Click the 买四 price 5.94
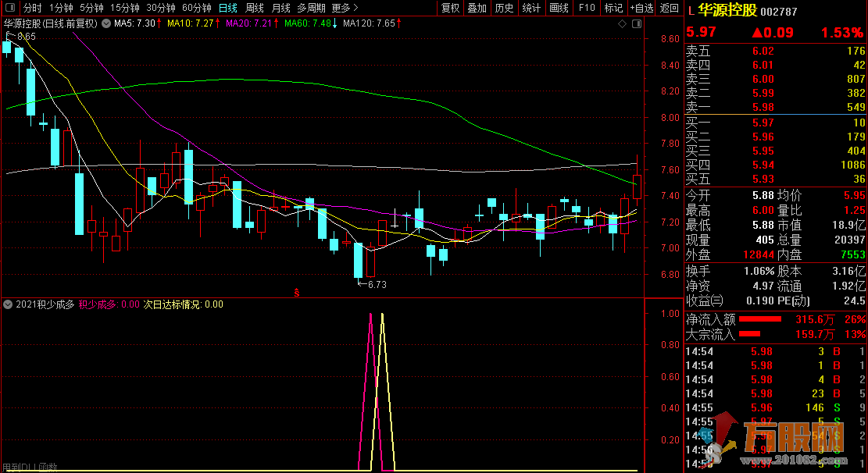 763,165
